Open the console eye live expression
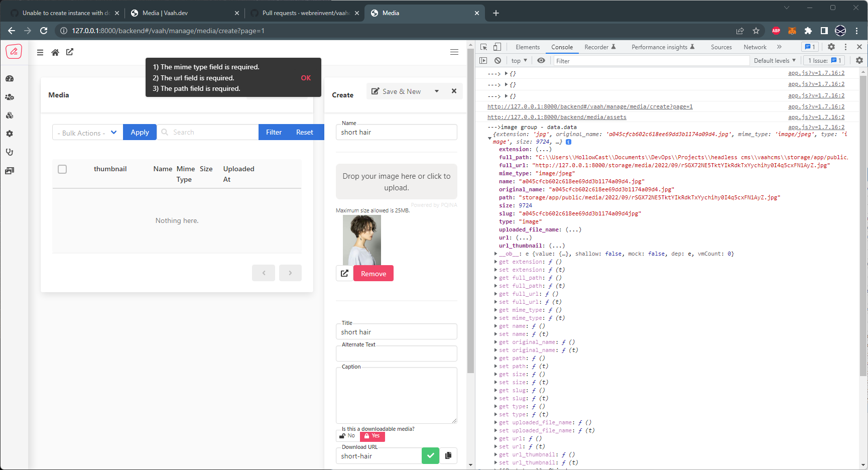868x470 pixels. coord(541,60)
